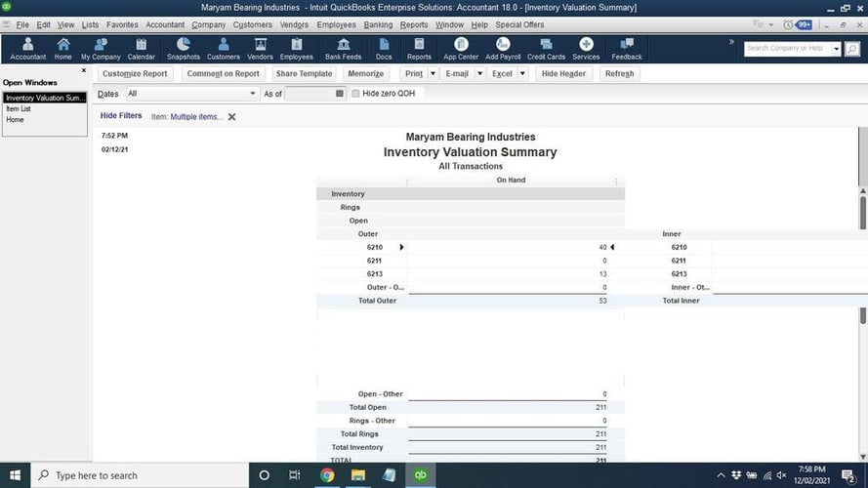Screen dimensions: 868x488
Task: Open the Window menu
Action: [449, 25]
